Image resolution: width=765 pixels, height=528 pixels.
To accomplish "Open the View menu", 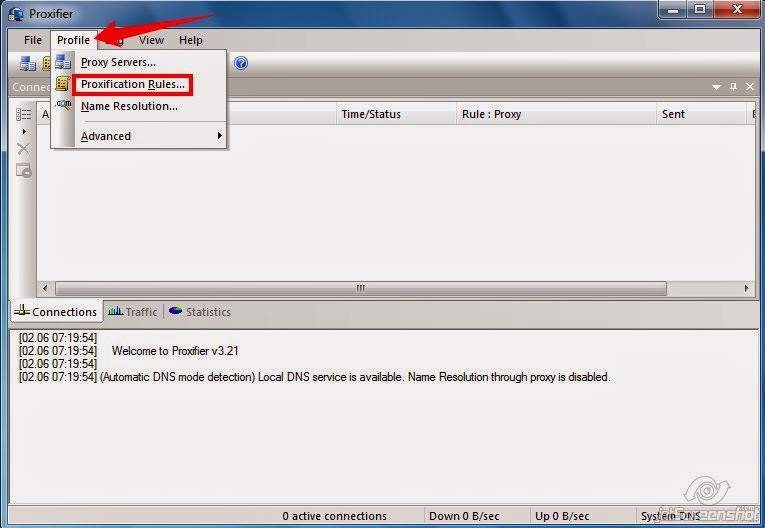I will (x=151, y=40).
